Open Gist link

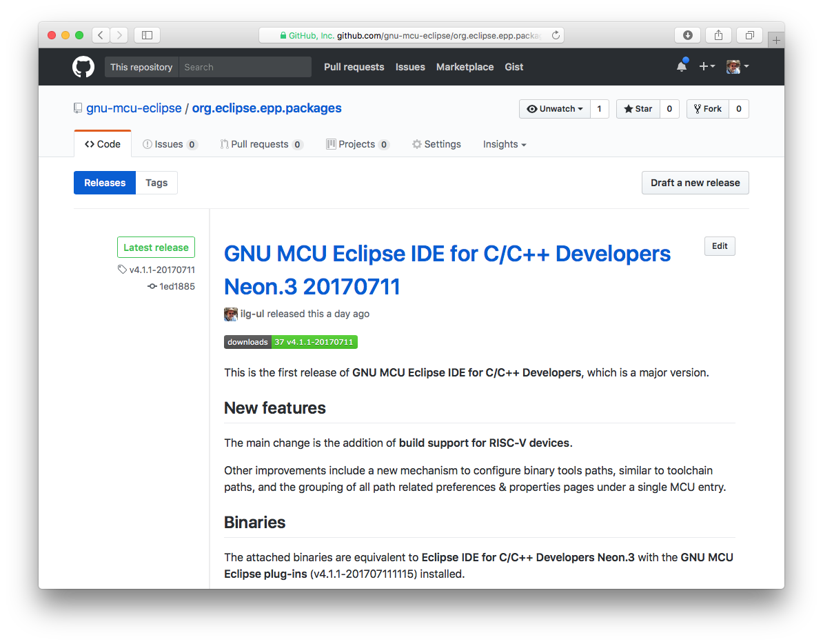514,67
